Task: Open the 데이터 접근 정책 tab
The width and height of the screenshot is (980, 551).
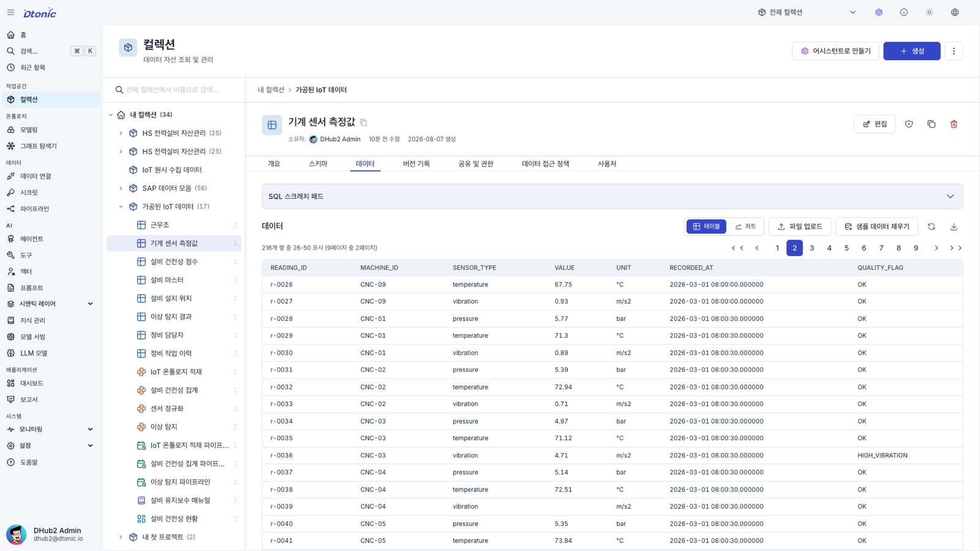Action: click(x=546, y=163)
